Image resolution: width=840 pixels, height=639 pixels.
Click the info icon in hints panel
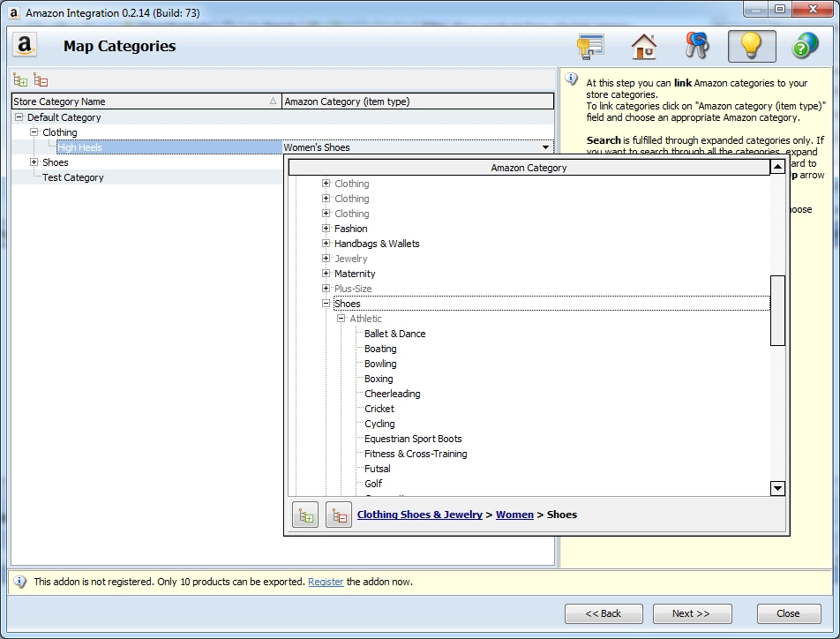click(x=572, y=79)
